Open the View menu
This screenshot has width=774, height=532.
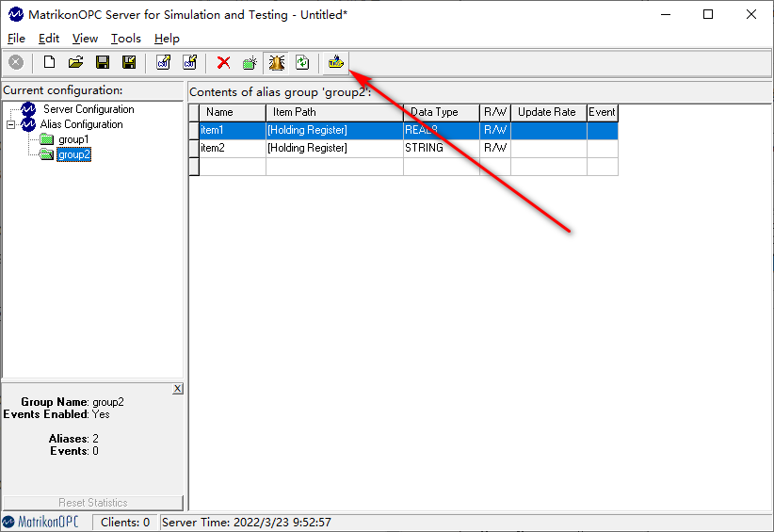[85, 39]
